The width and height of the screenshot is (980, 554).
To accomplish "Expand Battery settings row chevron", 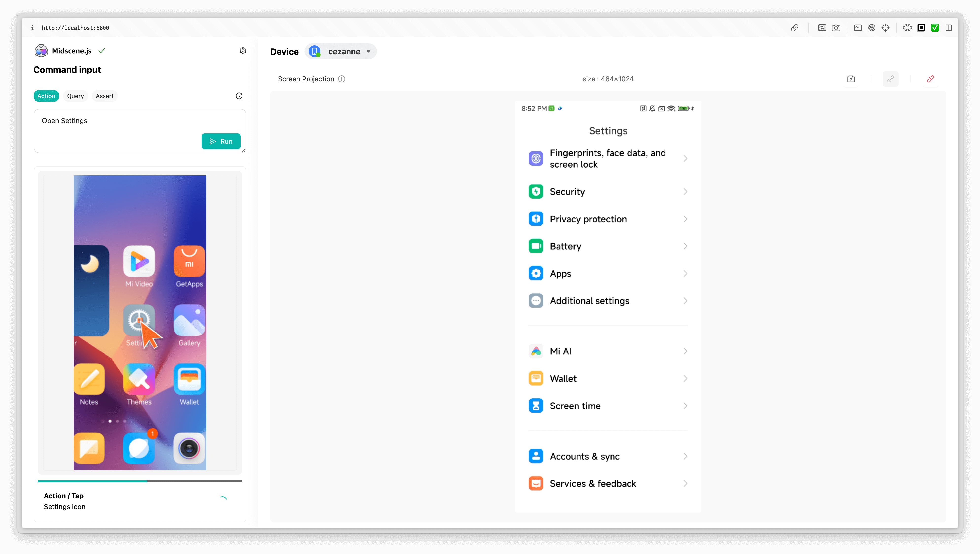I will [685, 246].
